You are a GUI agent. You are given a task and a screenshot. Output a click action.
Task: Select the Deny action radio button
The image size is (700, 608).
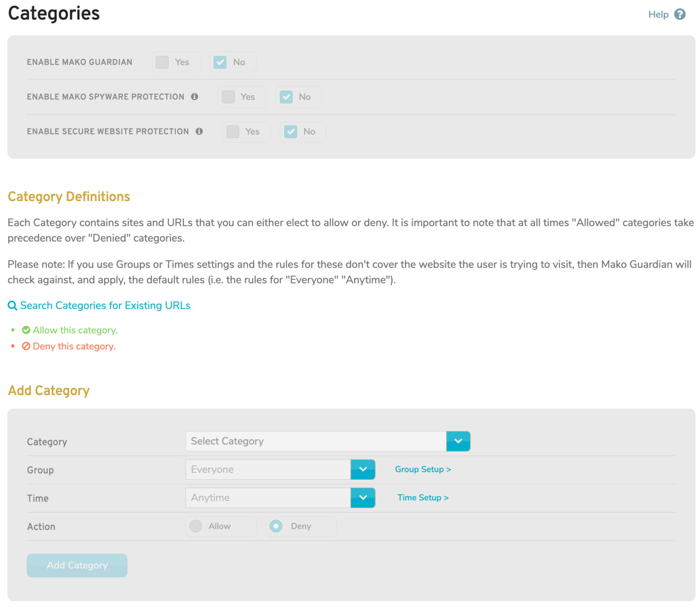click(x=276, y=526)
